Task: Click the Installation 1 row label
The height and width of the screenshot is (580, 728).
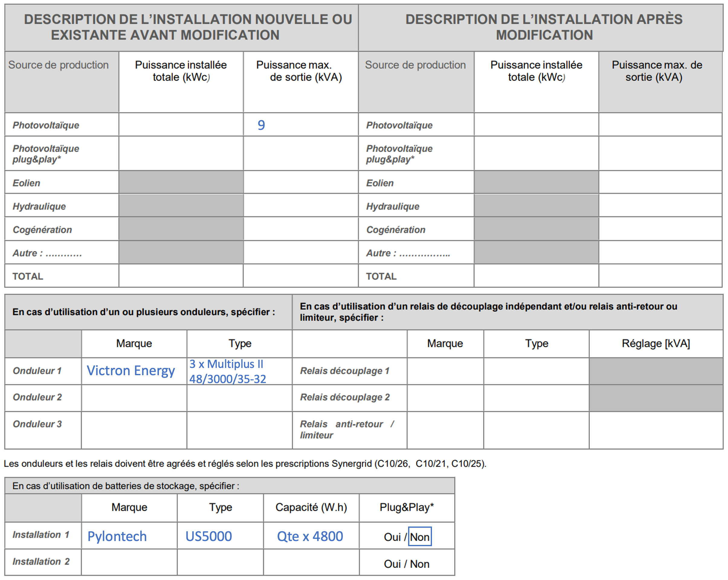Action: [x=41, y=535]
